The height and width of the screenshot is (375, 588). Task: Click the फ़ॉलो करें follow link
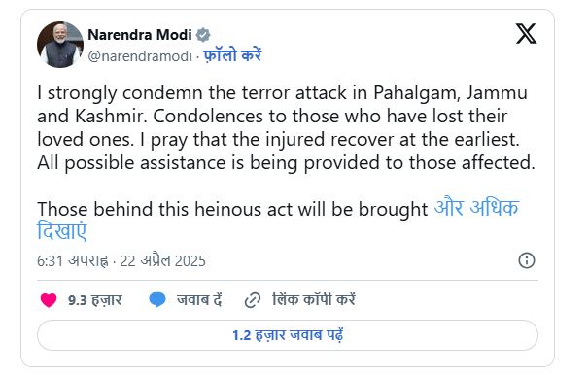(232, 55)
